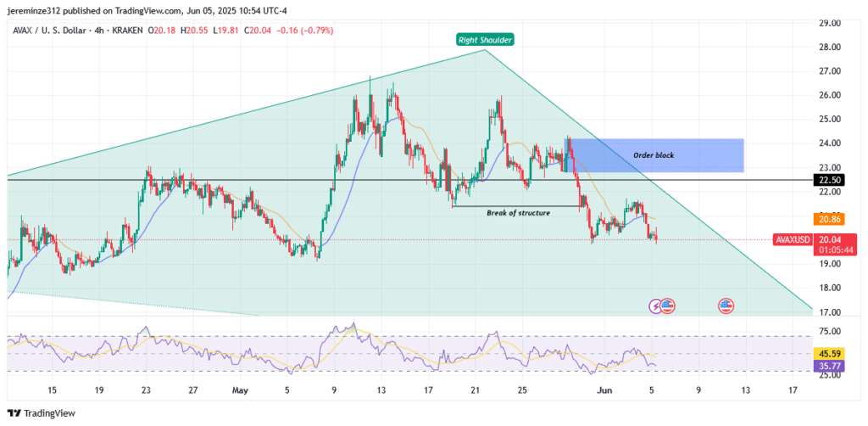Click the 29.00 price axis label
The height and width of the screenshot is (426, 868).
[x=830, y=23]
